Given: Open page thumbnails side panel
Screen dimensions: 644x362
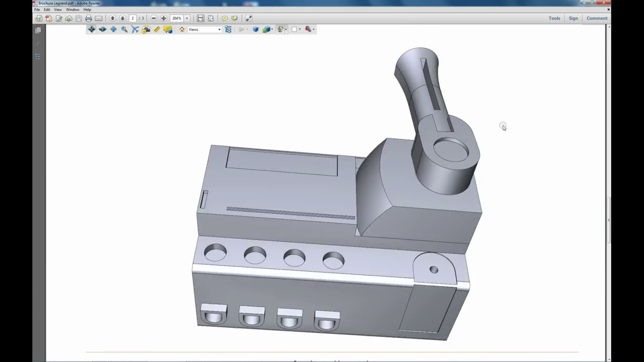Looking at the screenshot, I should point(38,31).
